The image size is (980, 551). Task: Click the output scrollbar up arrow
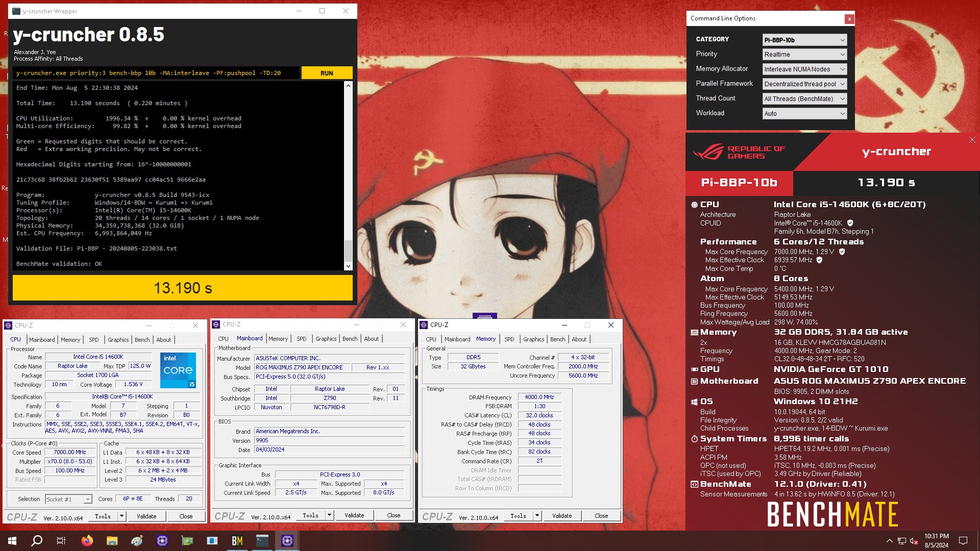(x=348, y=86)
